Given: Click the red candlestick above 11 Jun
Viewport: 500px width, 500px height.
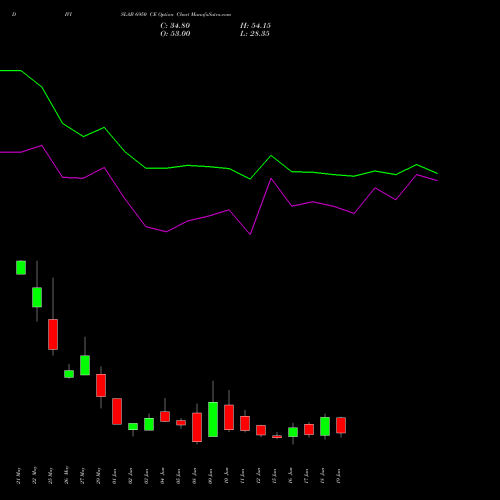Looking at the screenshot, I should (245, 423).
